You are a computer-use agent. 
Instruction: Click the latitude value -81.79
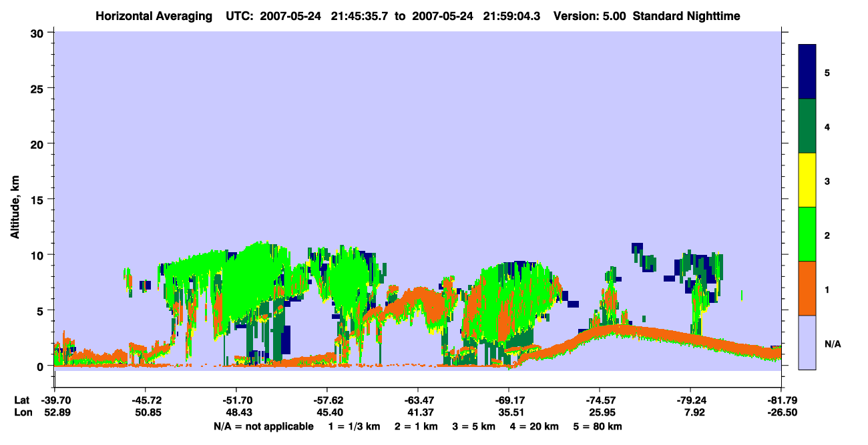tap(781, 400)
